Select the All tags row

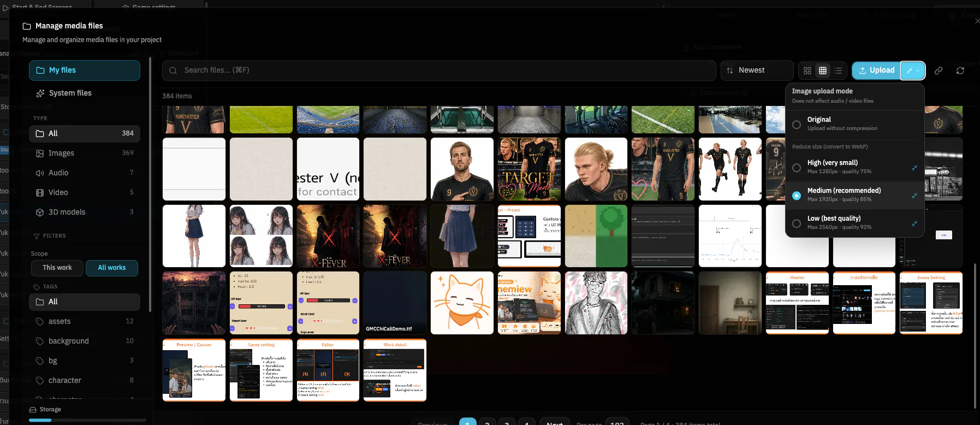pos(85,302)
